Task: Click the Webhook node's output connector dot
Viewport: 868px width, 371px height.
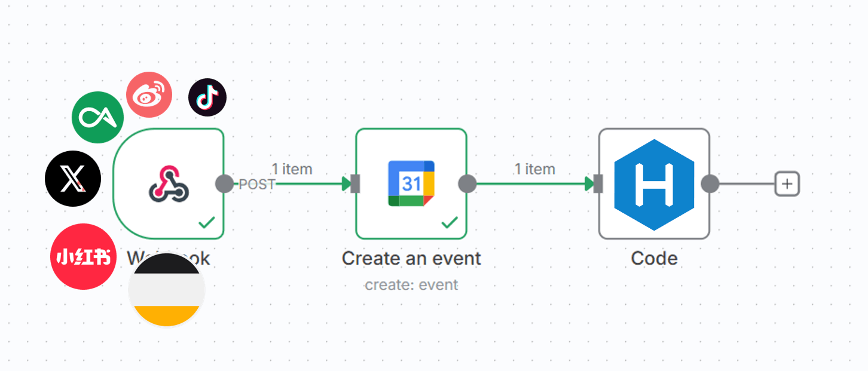Action: coord(224,184)
